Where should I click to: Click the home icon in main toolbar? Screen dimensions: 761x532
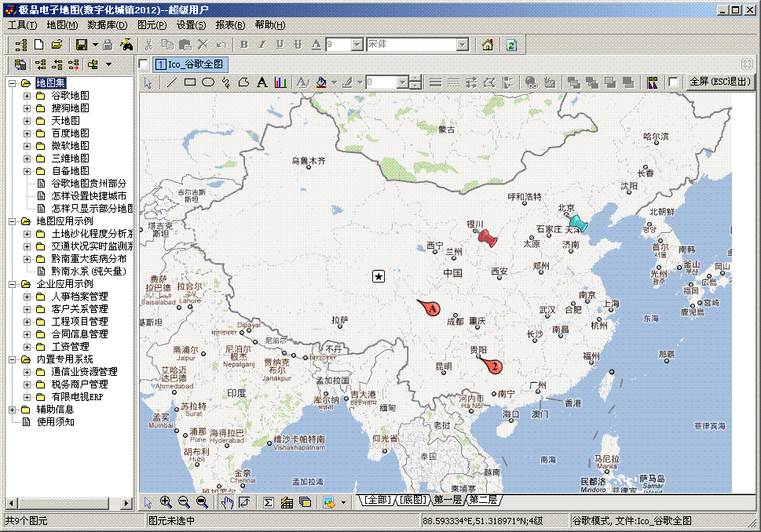coord(487,45)
